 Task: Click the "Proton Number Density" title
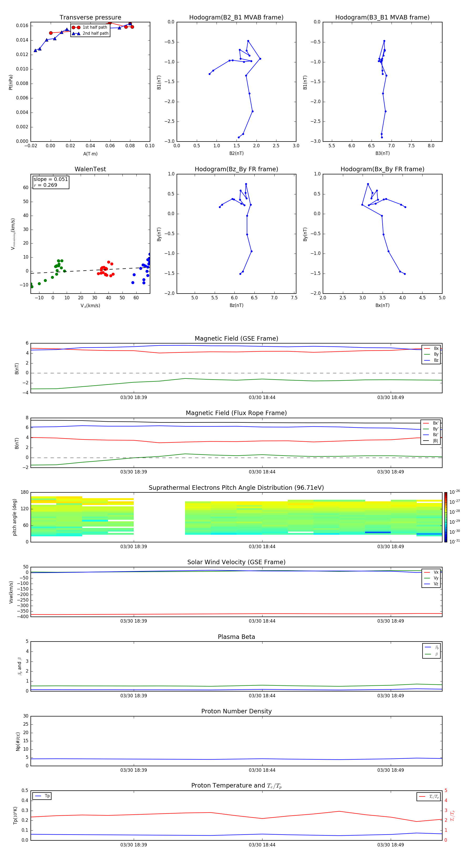coord(236,711)
